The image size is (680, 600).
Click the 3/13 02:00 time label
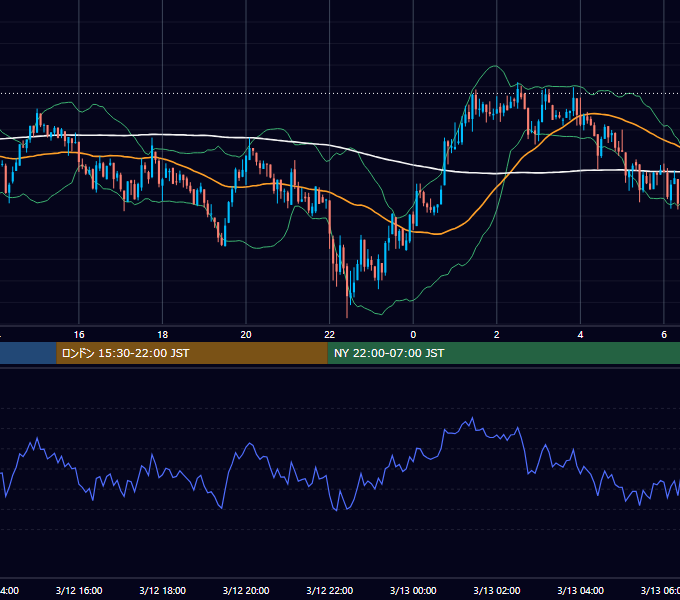pos(497,590)
